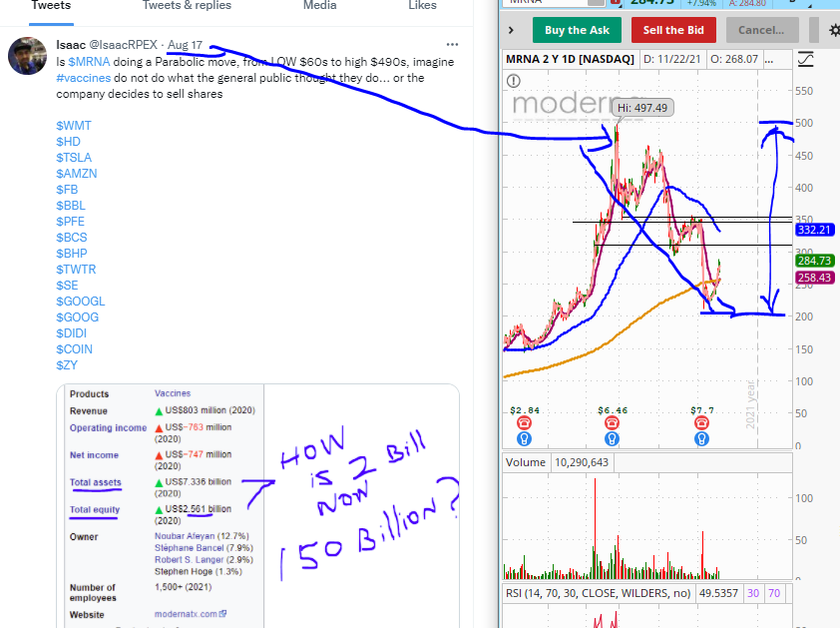Image resolution: width=840 pixels, height=628 pixels.
Task: Switch to the Tweets tab
Action: 51,6
